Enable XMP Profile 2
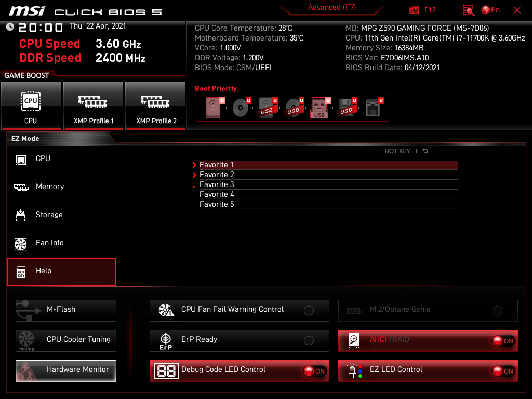This screenshot has height=399, width=532. pos(156,105)
